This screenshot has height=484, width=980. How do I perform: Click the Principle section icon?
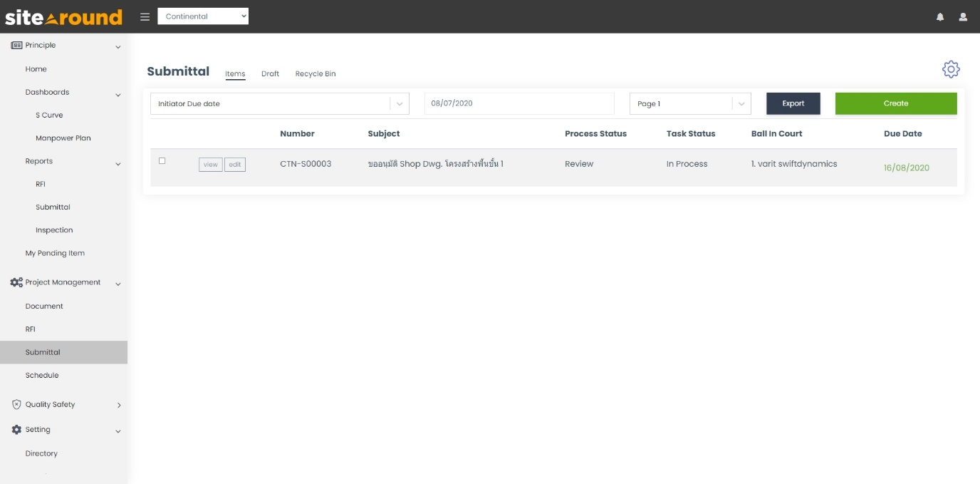[x=15, y=44]
